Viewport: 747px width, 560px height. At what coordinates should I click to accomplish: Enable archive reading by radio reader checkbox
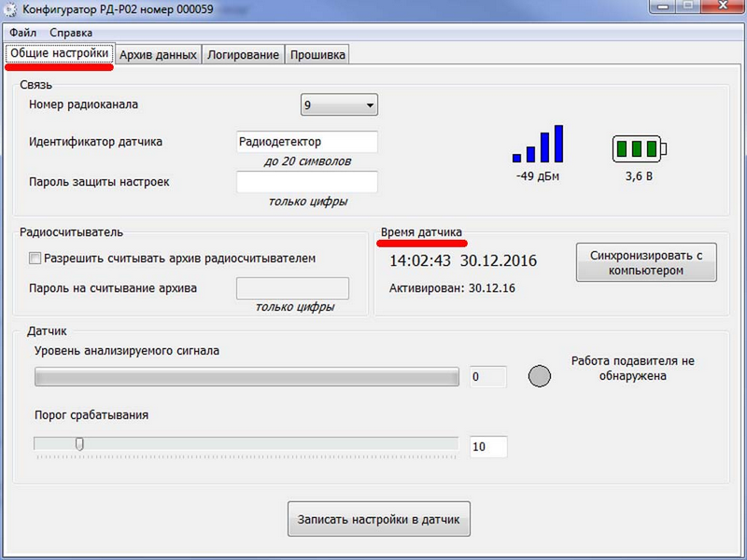click(x=35, y=259)
